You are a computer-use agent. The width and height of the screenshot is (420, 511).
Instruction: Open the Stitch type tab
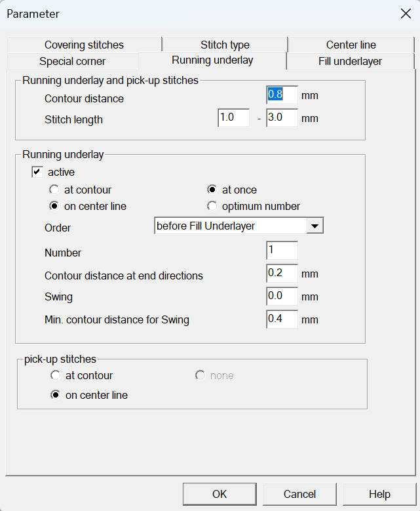click(x=225, y=45)
